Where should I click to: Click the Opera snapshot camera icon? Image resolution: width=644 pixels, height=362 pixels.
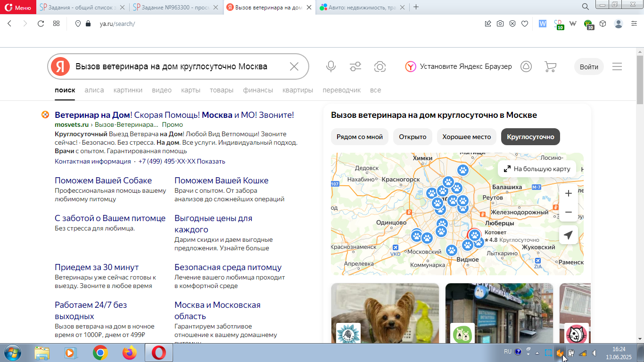pos(500,24)
